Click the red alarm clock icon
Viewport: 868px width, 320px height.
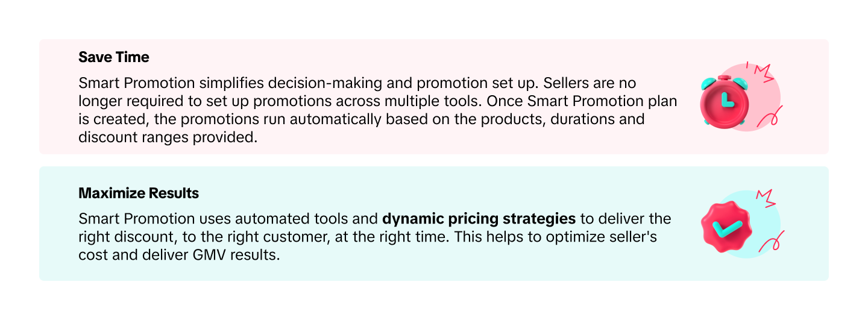pos(724,99)
